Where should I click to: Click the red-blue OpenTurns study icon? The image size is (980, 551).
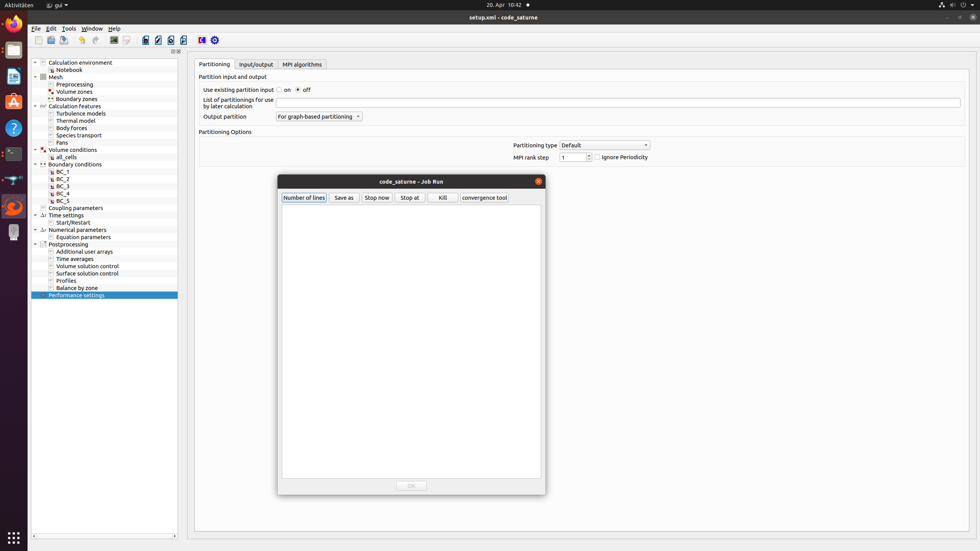tap(202, 40)
